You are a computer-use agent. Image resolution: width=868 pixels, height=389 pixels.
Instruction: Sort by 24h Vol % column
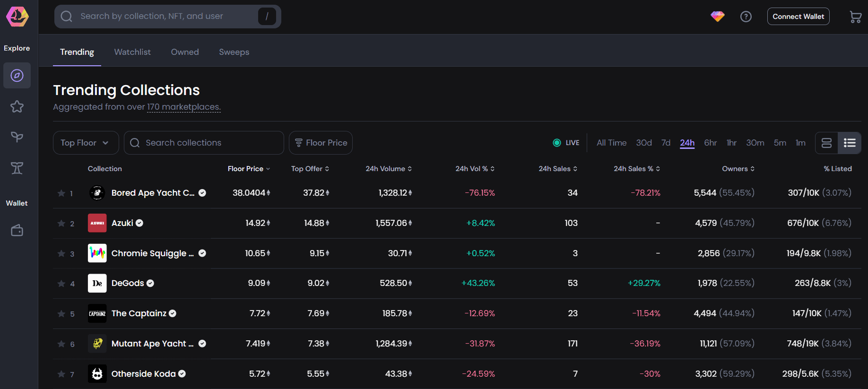[475, 169]
